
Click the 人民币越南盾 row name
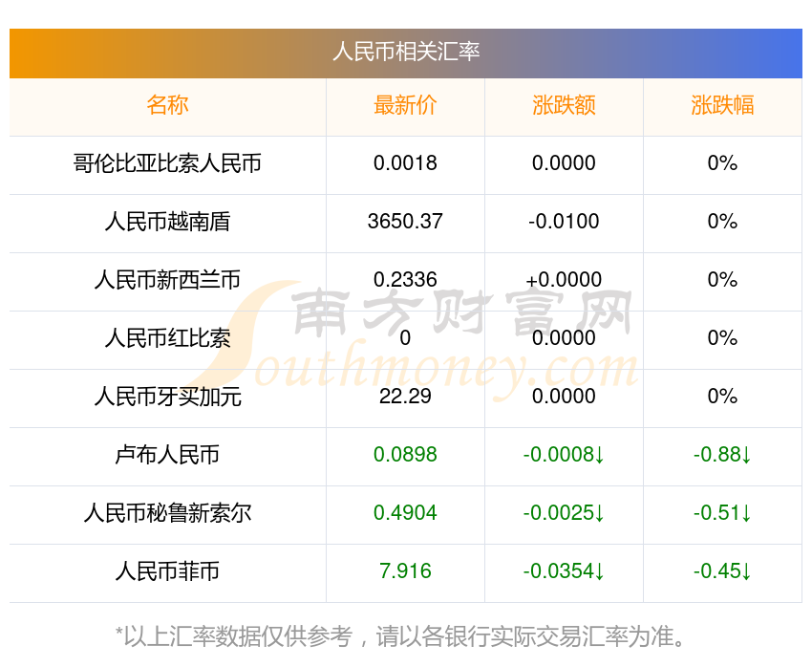click(167, 222)
